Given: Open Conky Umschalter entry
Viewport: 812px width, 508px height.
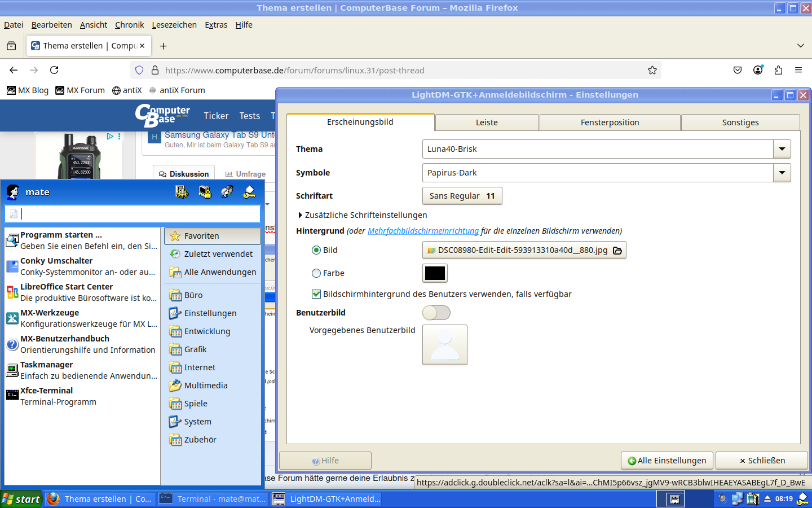Looking at the screenshot, I should [x=82, y=266].
